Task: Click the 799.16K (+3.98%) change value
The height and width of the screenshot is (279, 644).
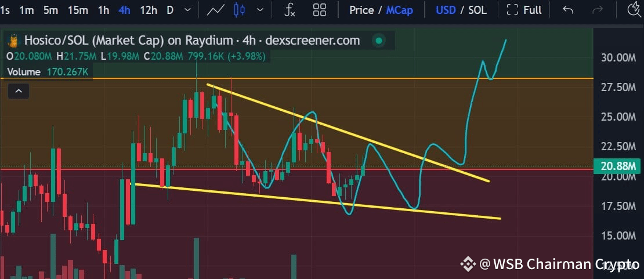Action: [227, 56]
